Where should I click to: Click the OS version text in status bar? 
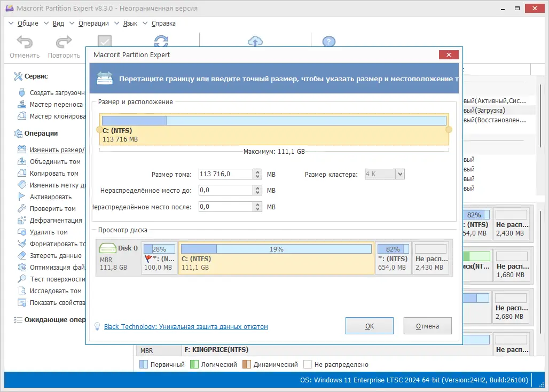tap(414, 380)
